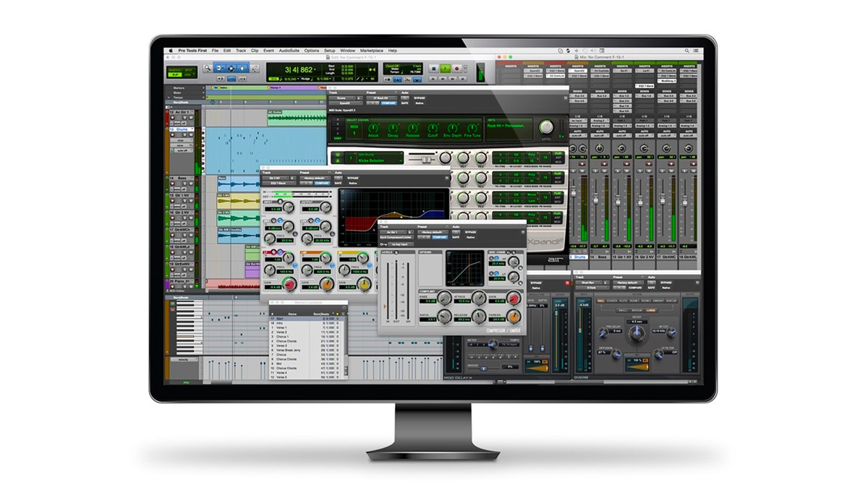This screenshot has width=868, height=488.
Task: Enable Grid edit mode
Action: [x=188, y=74]
